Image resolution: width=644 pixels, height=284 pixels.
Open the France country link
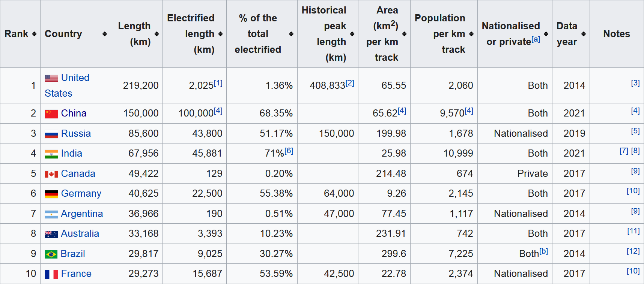(76, 274)
